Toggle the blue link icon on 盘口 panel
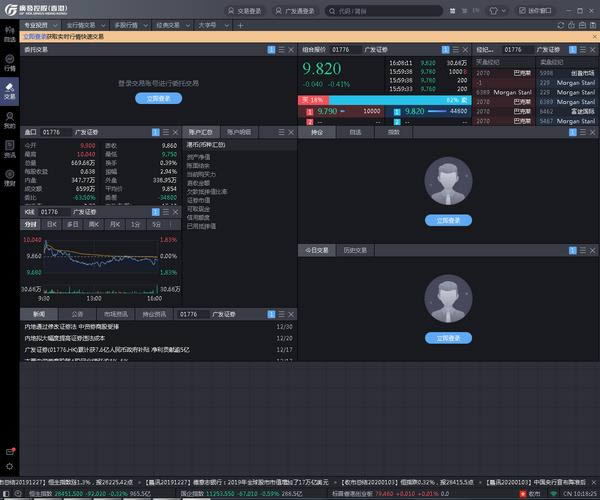The image size is (600, 500). tap(155, 132)
